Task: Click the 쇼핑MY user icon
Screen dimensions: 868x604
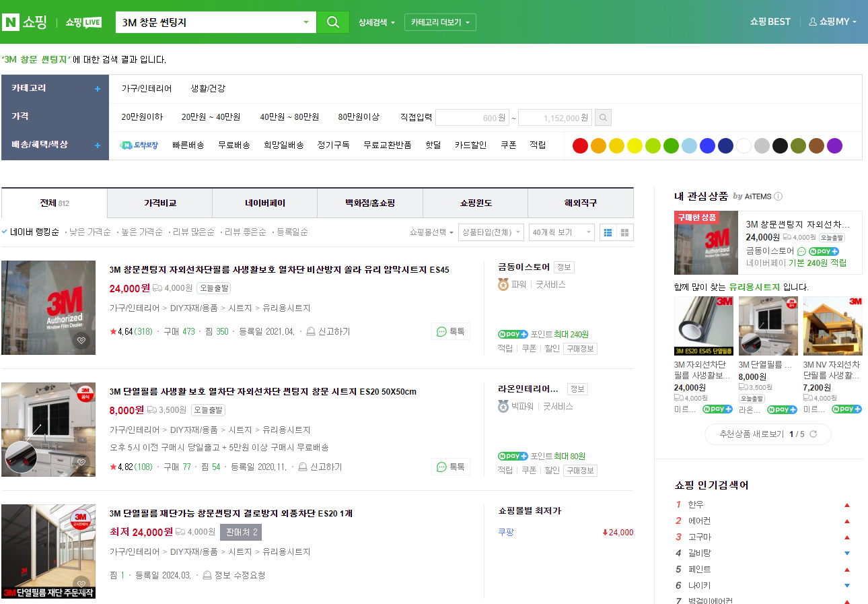Action: [813, 22]
